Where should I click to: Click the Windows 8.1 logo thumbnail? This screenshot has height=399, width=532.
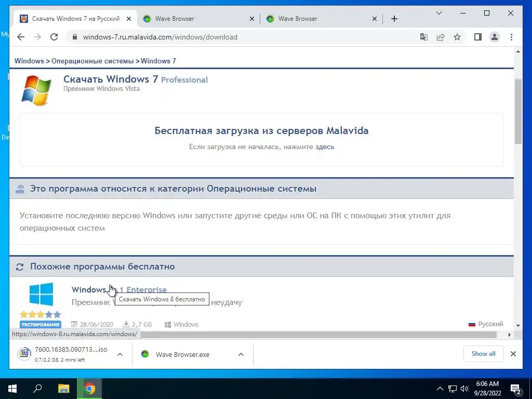click(x=41, y=294)
